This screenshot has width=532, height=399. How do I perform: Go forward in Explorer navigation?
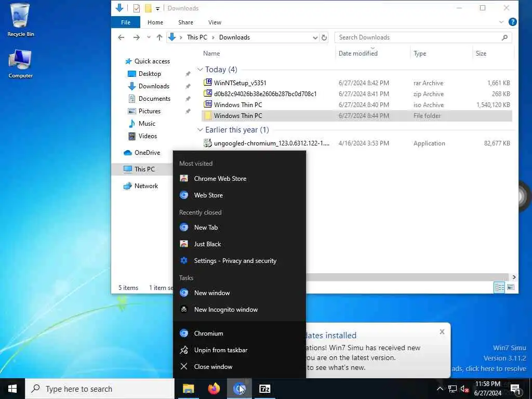tap(137, 37)
